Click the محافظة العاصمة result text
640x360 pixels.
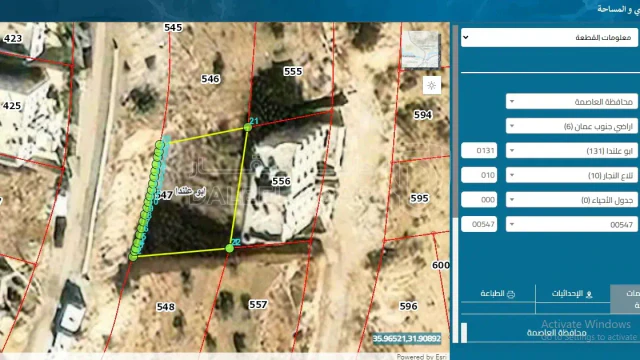(556, 333)
